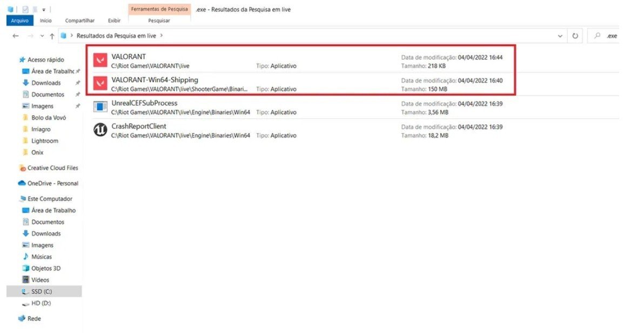The image size is (644, 333).
Task: Expand the address bar history dropdown
Action: [560, 36]
